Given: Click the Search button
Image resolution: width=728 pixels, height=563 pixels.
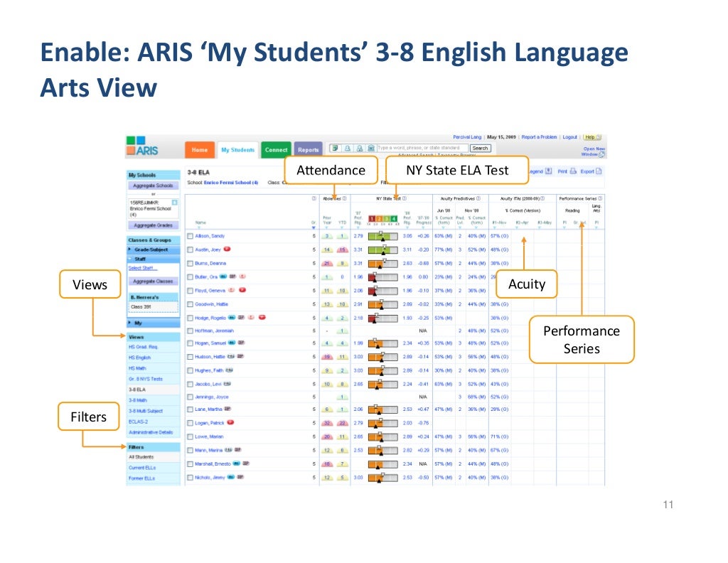Looking at the screenshot, I should click(480, 148).
